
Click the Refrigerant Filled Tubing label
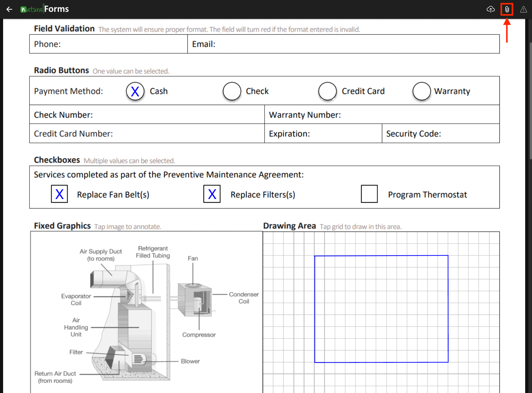[x=153, y=252]
